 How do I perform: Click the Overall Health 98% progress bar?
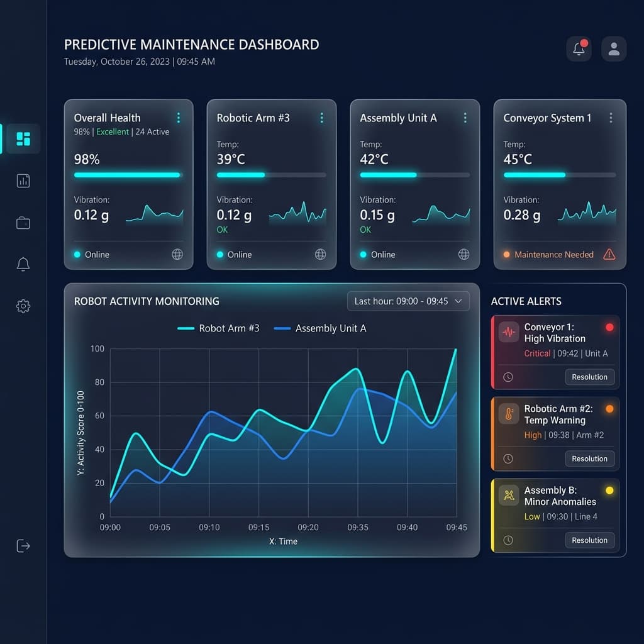click(128, 175)
